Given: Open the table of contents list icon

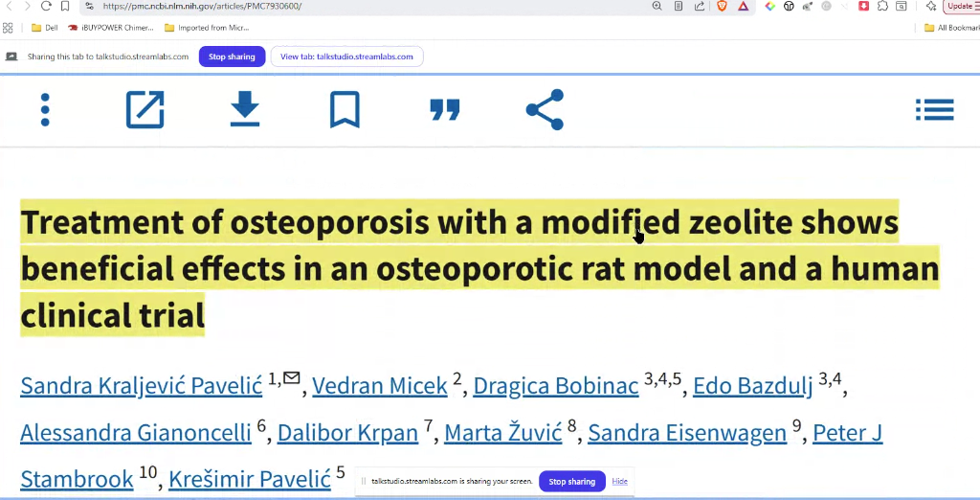Looking at the screenshot, I should [x=934, y=110].
